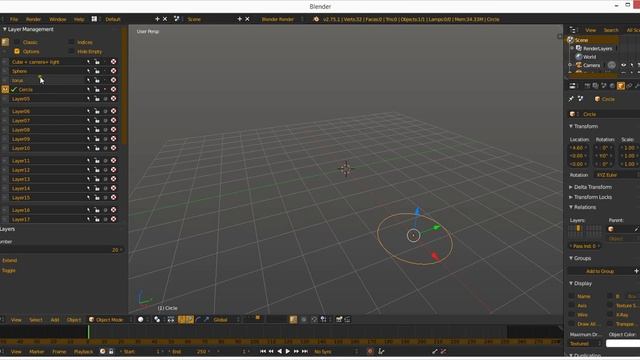The width and height of the screenshot is (640, 360).
Task: Click the Camera object icon in outliner
Action: pos(579,65)
